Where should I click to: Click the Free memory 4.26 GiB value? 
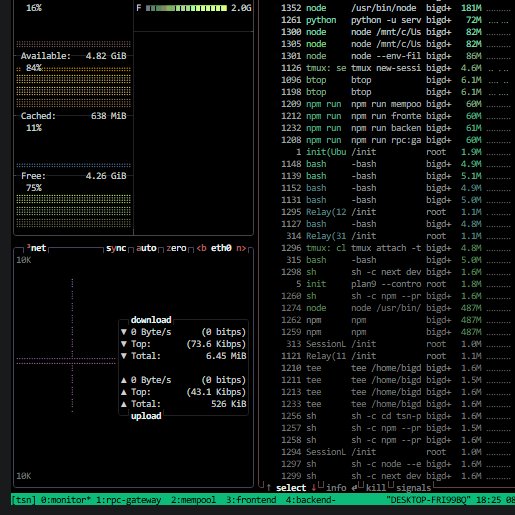106,176
